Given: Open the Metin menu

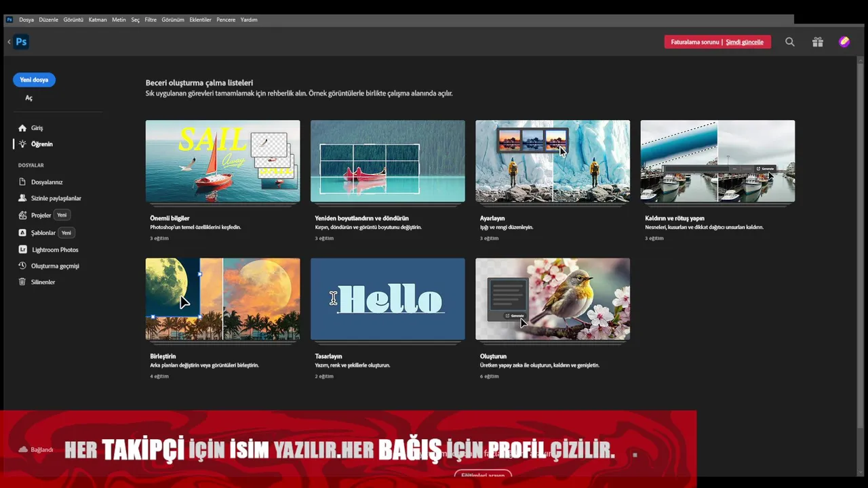Looking at the screenshot, I should point(119,20).
